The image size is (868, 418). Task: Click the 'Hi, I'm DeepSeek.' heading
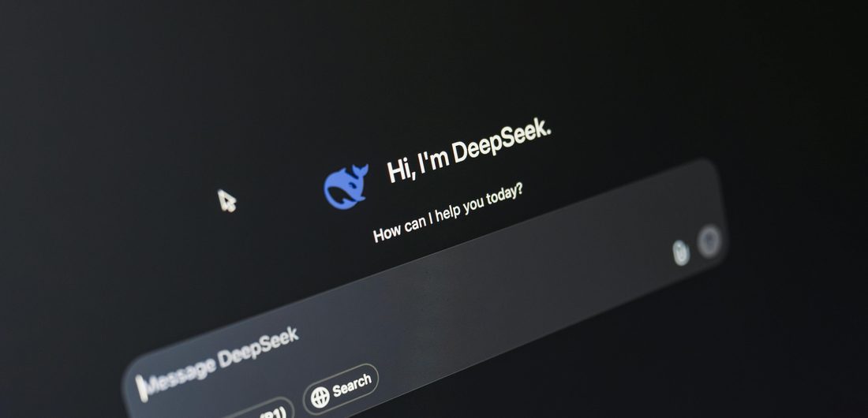tap(469, 151)
